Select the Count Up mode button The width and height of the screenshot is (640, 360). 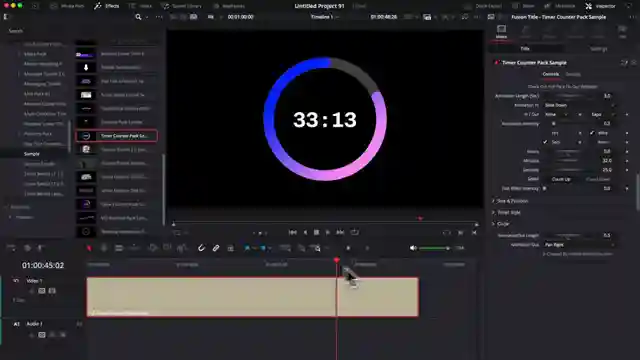pos(561,179)
